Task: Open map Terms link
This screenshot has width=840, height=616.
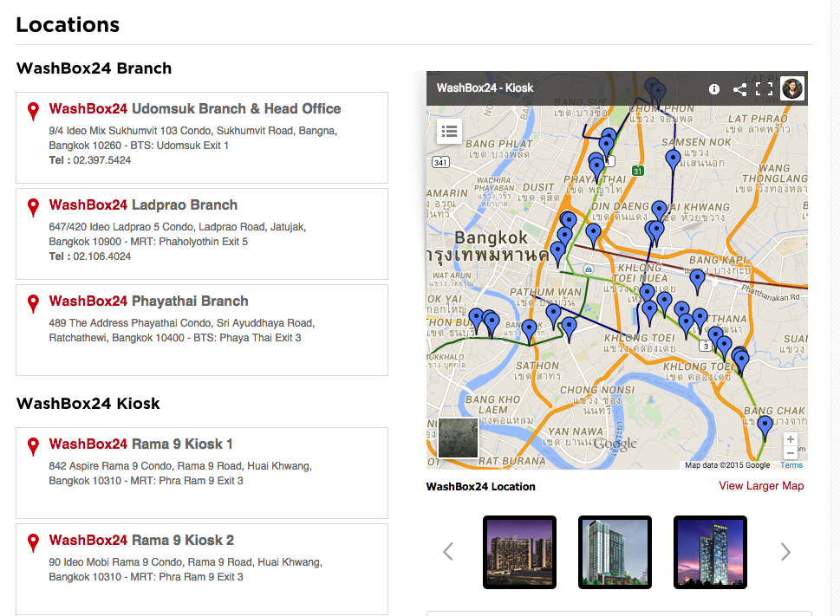Action: [x=791, y=465]
